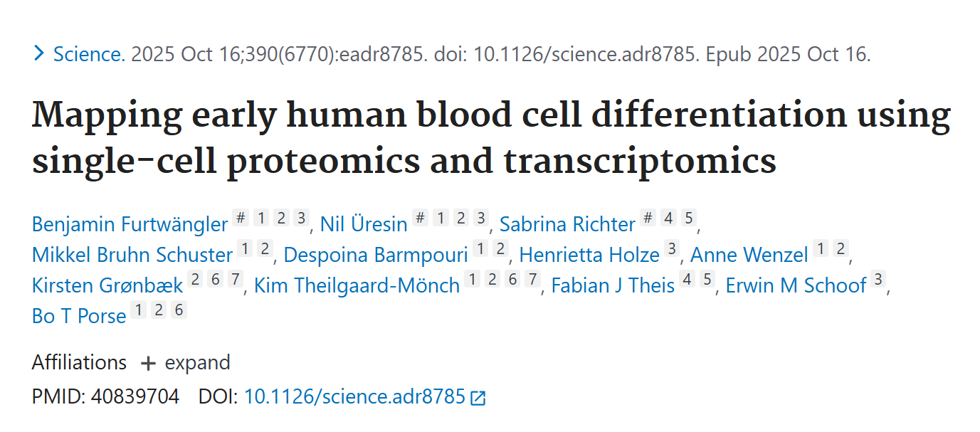
Task: Open Fabian J Theis author link
Action: (613, 285)
